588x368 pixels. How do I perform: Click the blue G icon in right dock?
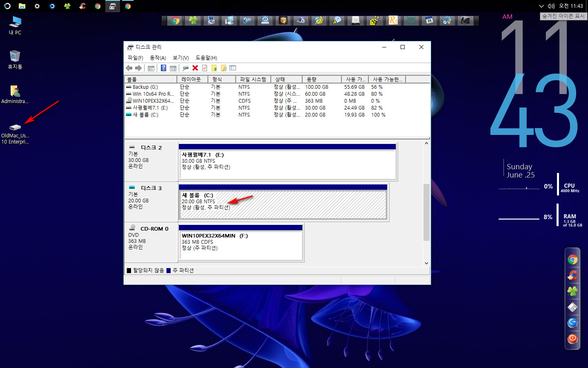(x=572, y=323)
